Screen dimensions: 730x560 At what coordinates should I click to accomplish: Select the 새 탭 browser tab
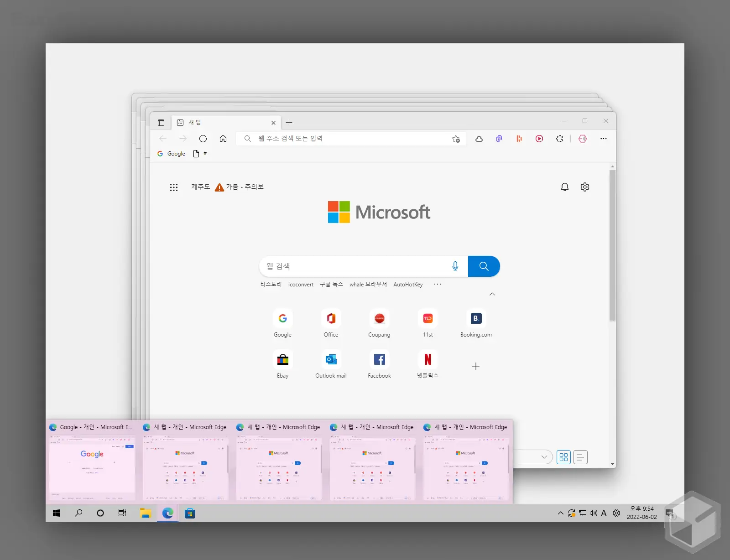click(x=226, y=123)
